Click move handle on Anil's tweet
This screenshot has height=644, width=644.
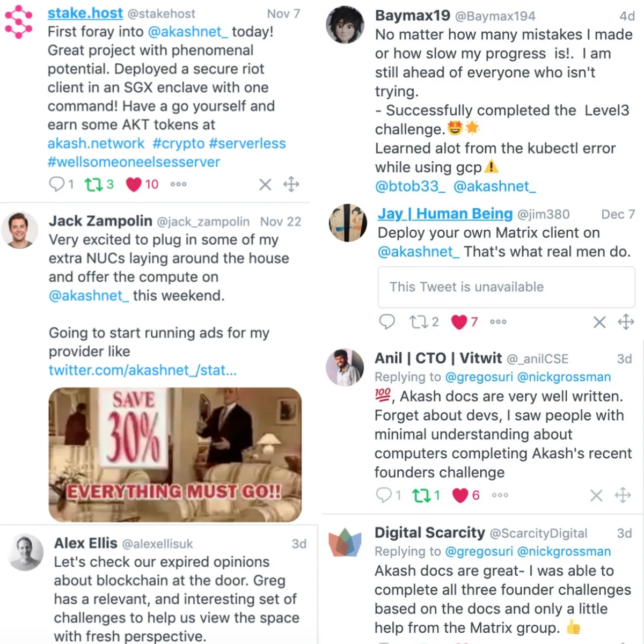623,495
